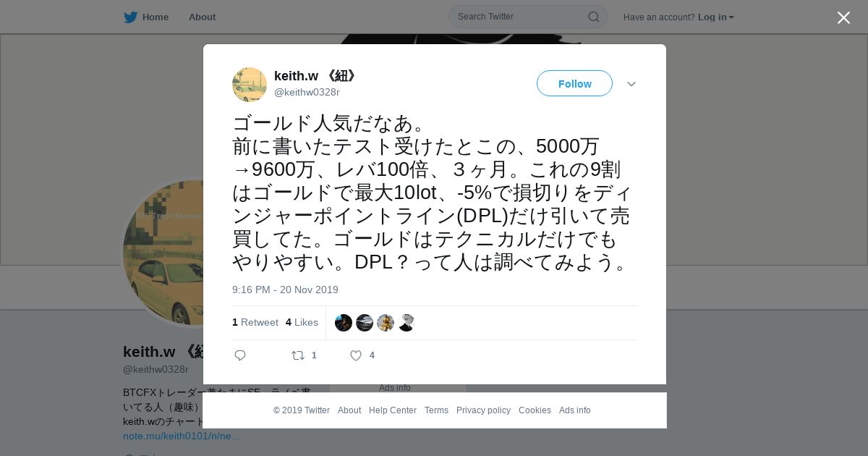The image size is (868, 456).
Task: Retweet this tweet using the retweet icon
Action: (297, 355)
